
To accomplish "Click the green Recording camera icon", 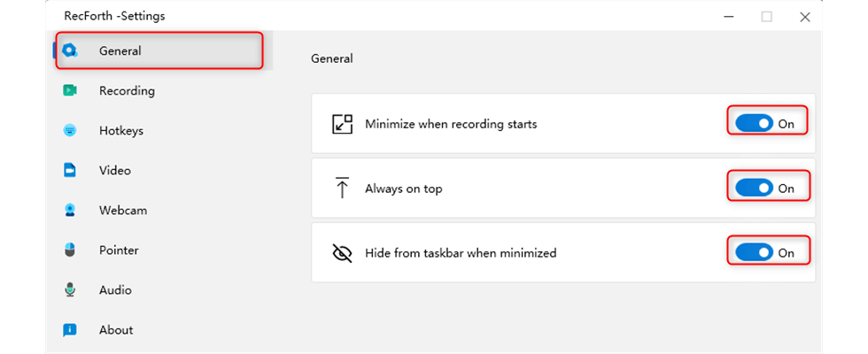I will [x=70, y=90].
